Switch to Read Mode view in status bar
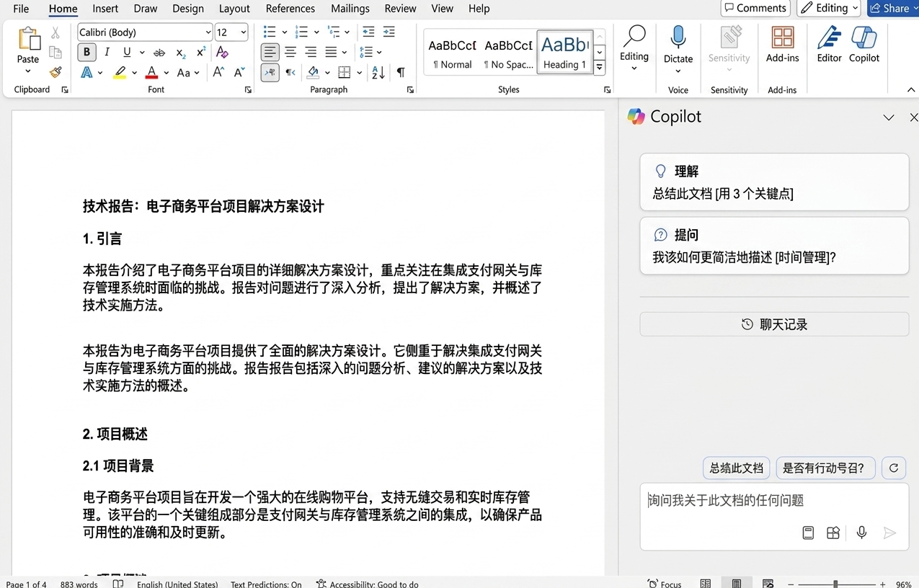Image resolution: width=919 pixels, height=588 pixels. 706,584
